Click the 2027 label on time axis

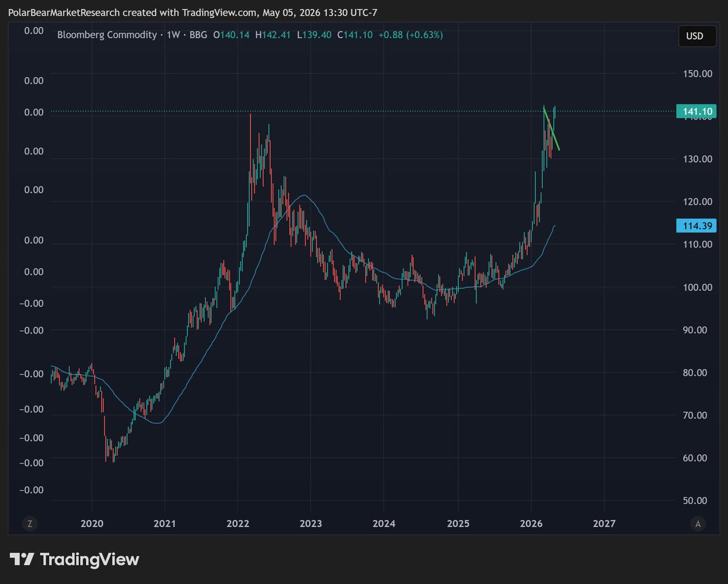tap(604, 523)
